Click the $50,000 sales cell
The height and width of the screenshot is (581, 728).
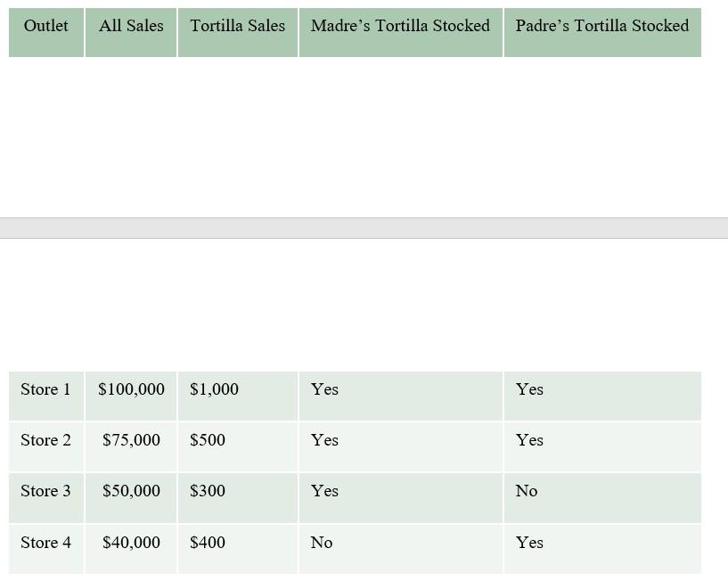click(x=131, y=491)
